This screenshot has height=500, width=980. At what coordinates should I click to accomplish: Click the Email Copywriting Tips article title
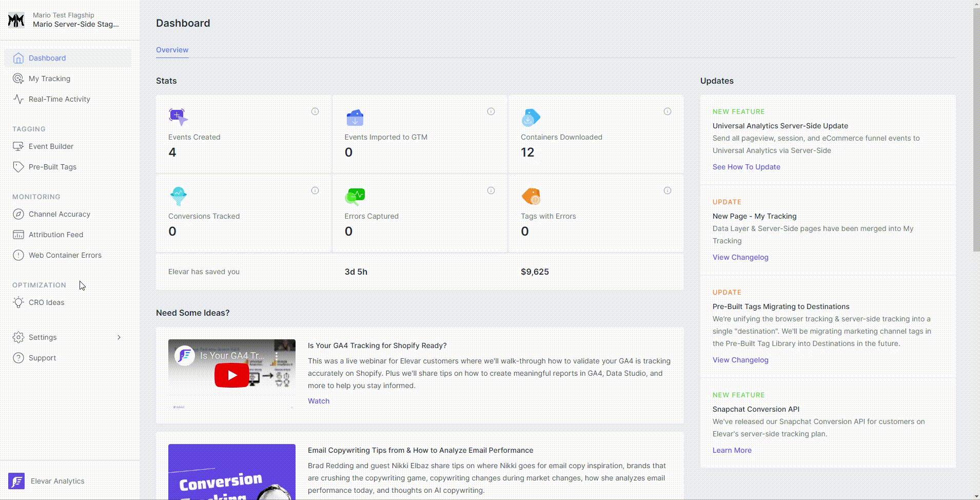pyautogui.click(x=420, y=450)
